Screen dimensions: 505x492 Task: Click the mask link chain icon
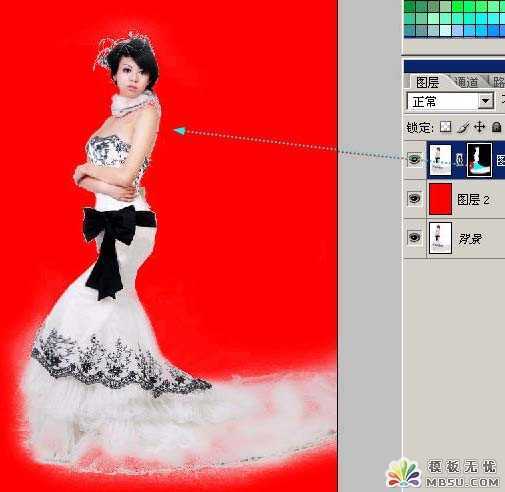pos(459,160)
